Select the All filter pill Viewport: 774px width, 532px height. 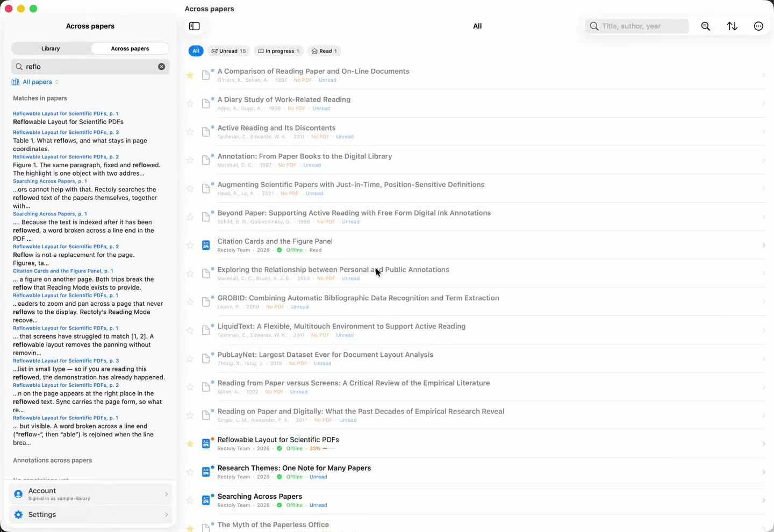click(196, 51)
